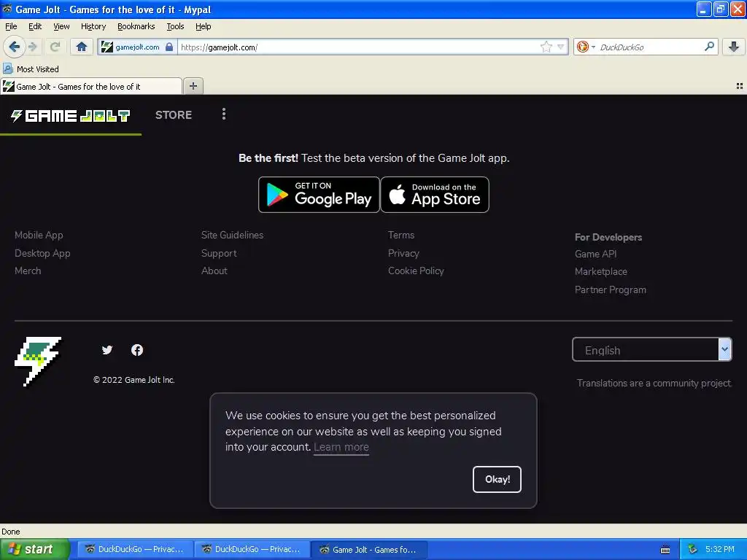Open the Edit menu
747x560 pixels.
[x=35, y=26]
